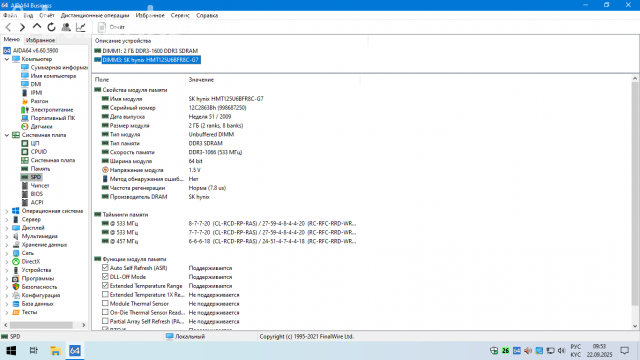This screenshot has width=640, height=360.
Task: Open the ЦП processor icon item
Action: (x=25, y=143)
